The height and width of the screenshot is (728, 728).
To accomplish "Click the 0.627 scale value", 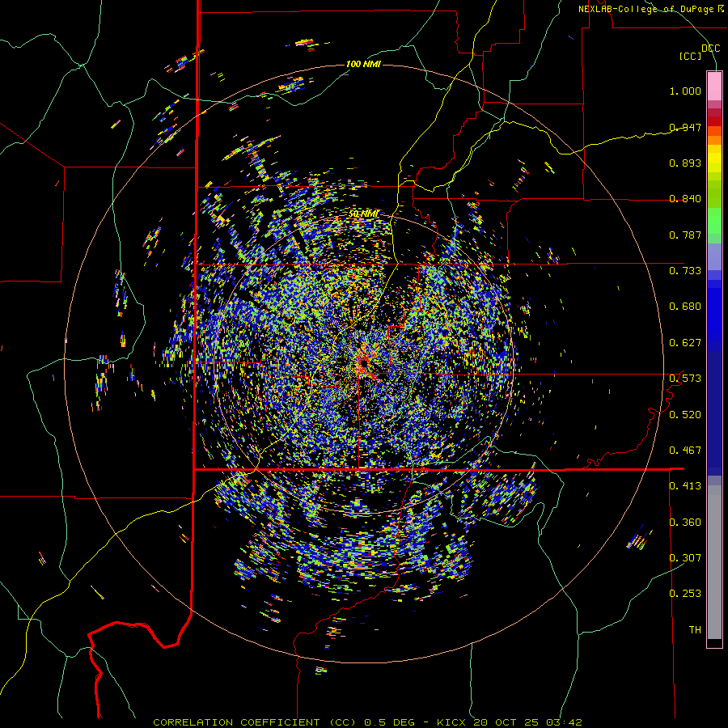I will tap(685, 343).
